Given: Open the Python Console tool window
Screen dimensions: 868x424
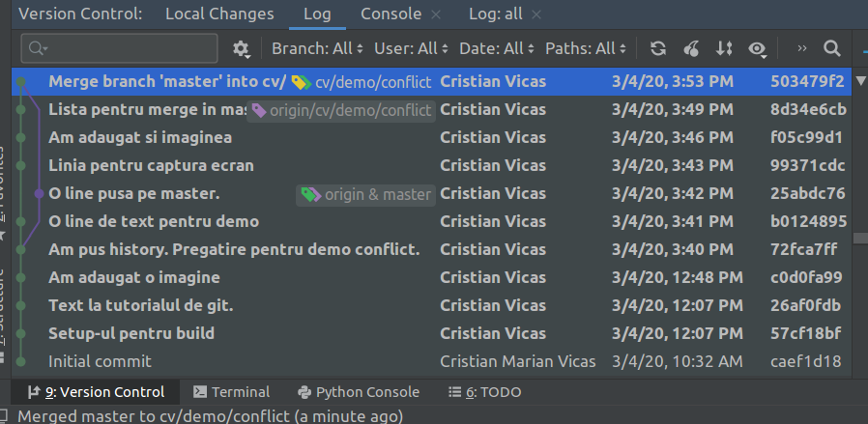Looking at the screenshot, I should [x=359, y=392].
